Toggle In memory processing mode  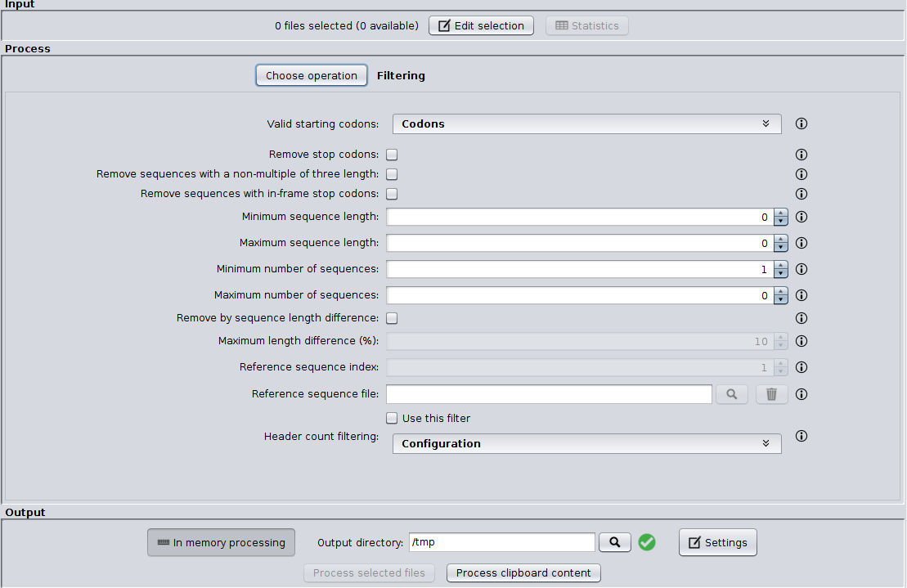(x=221, y=542)
